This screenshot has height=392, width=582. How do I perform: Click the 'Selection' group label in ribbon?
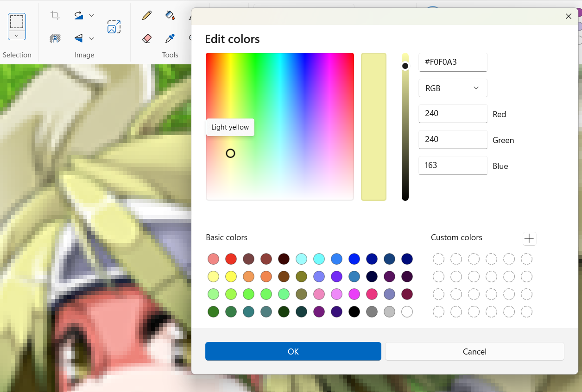[17, 55]
